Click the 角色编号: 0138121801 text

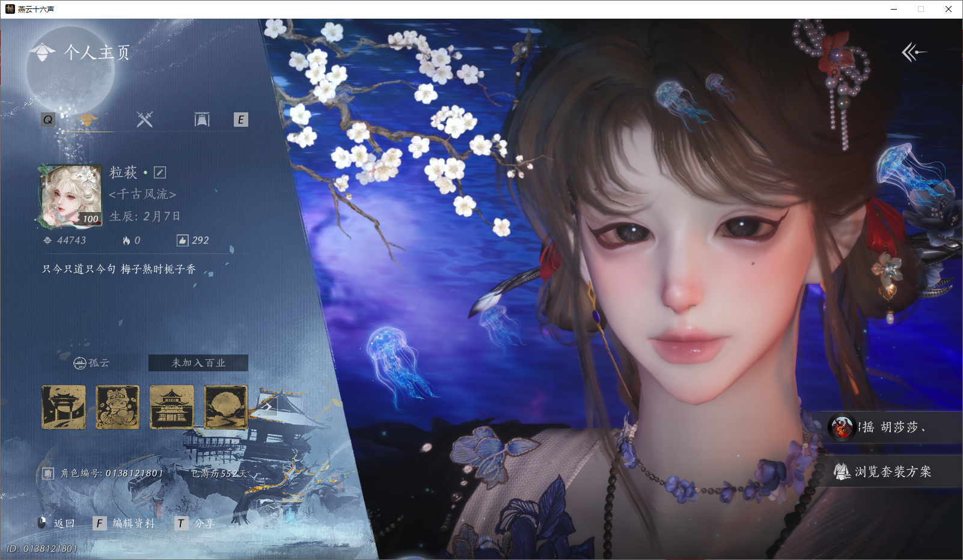pyautogui.click(x=112, y=473)
